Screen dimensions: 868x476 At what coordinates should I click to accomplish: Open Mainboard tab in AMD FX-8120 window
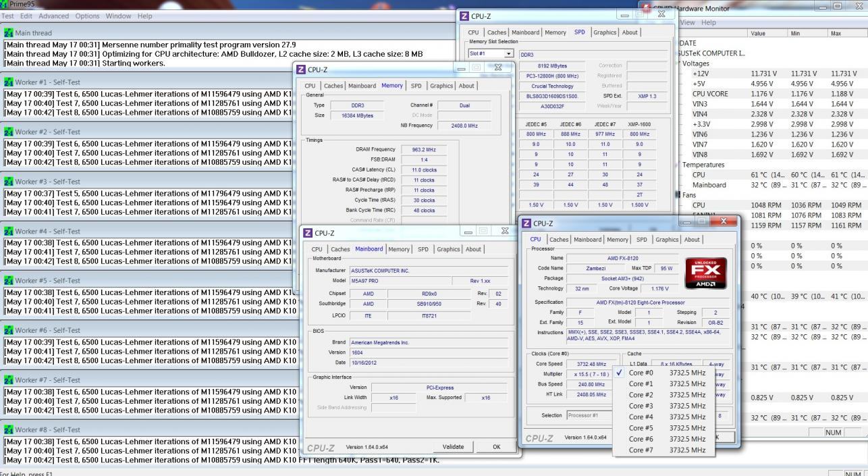(588, 239)
